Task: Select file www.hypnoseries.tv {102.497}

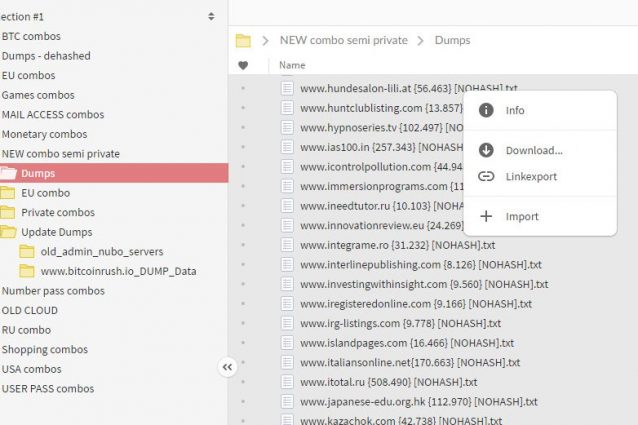Action: click(x=382, y=128)
